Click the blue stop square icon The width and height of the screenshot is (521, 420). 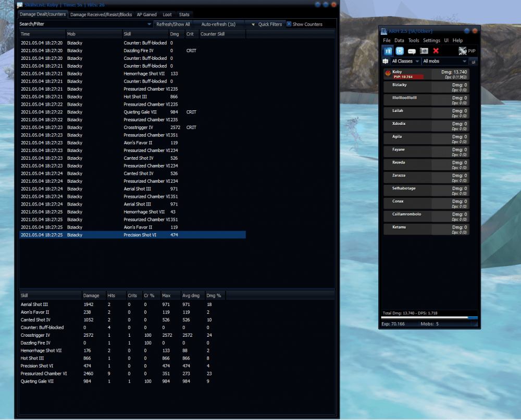(400, 51)
